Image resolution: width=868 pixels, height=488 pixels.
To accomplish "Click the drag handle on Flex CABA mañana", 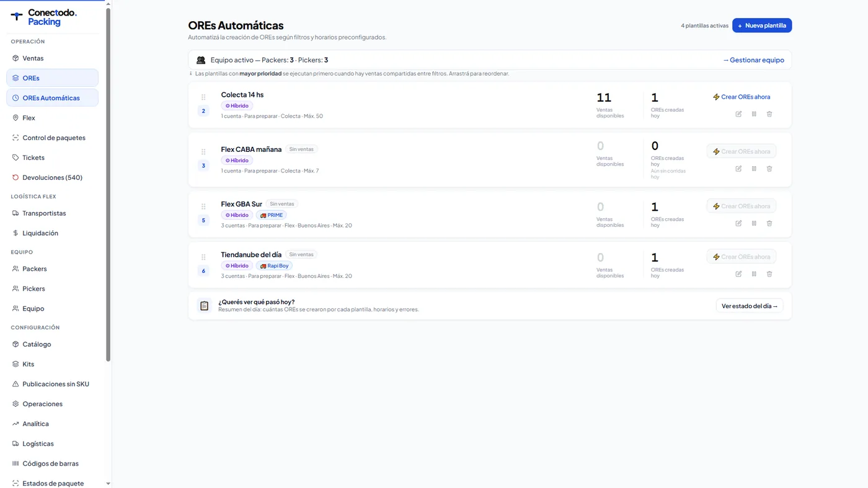I will point(203,152).
